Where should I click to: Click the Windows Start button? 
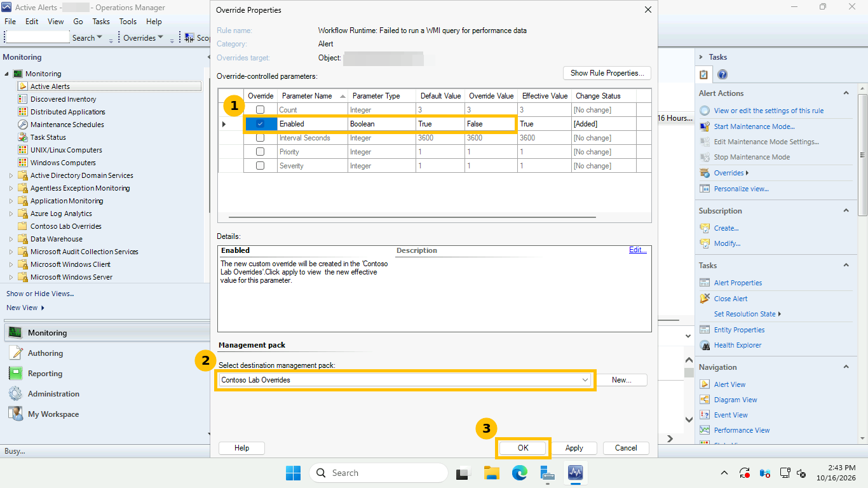click(293, 473)
